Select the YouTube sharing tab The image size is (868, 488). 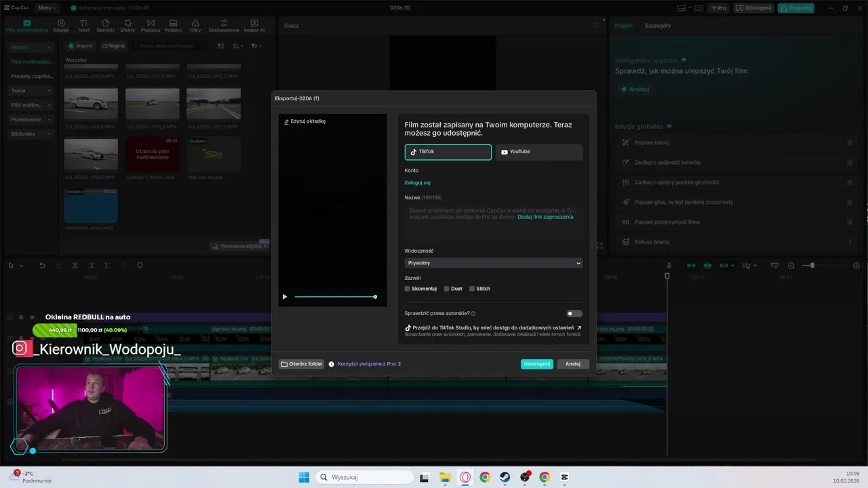tap(539, 152)
